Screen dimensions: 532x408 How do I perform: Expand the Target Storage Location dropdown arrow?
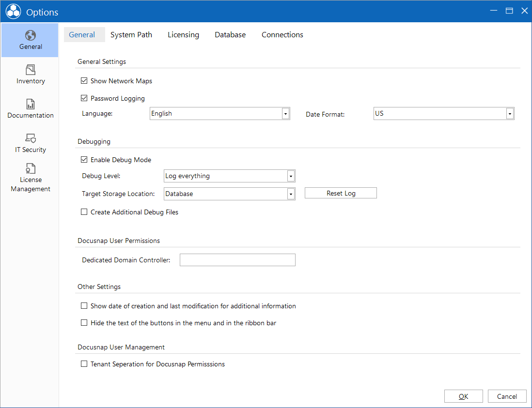(291, 194)
